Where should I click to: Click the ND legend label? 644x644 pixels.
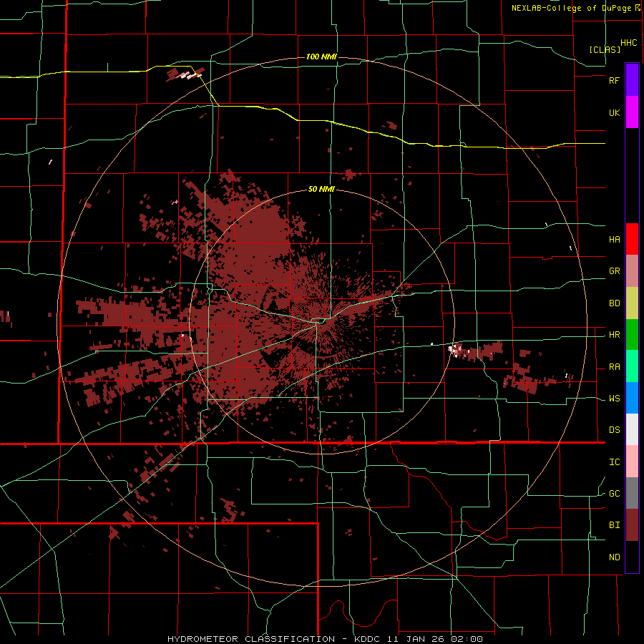tap(615, 557)
